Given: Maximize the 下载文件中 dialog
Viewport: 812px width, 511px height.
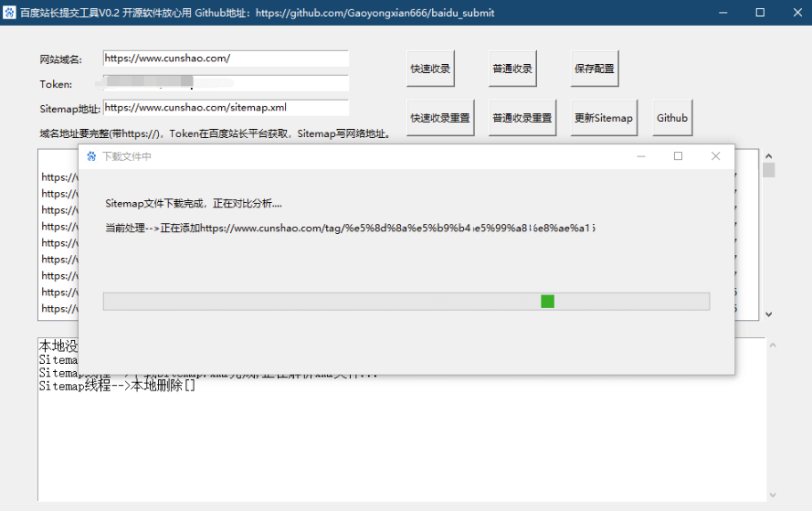Looking at the screenshot, I should point(678,156).
